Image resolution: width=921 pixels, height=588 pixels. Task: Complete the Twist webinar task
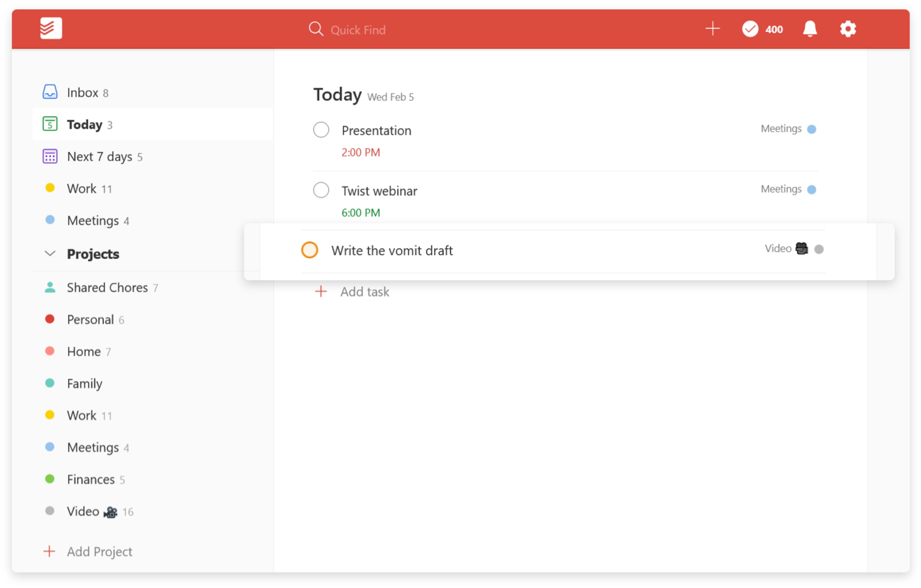[321, 190]
